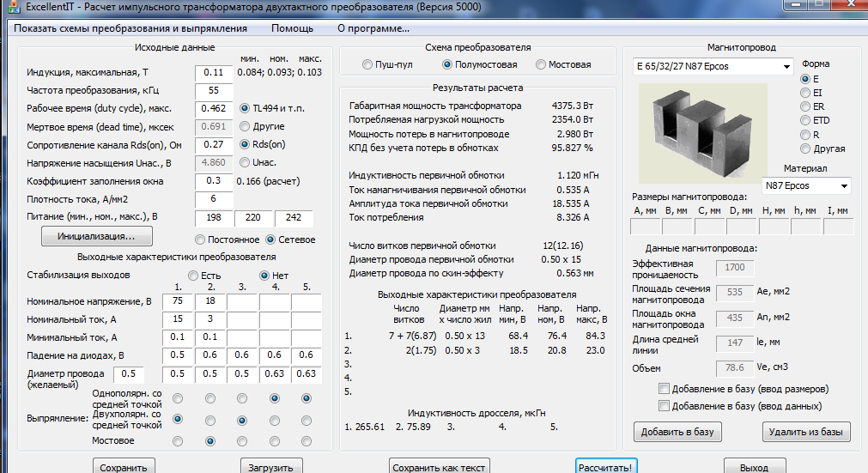Select Однополярн. rectification for output 5
This screenshot has width=868, height=473.
point(307,398)
